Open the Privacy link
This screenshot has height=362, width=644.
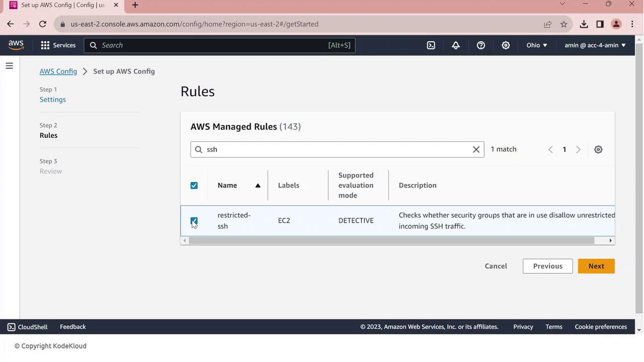523,327
